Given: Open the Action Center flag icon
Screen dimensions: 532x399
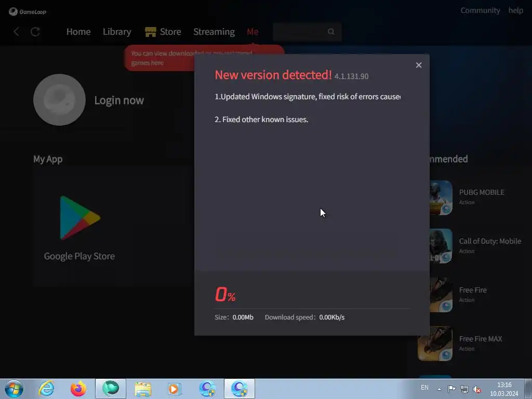Looking at the screenshot, I should coord(451,389).
